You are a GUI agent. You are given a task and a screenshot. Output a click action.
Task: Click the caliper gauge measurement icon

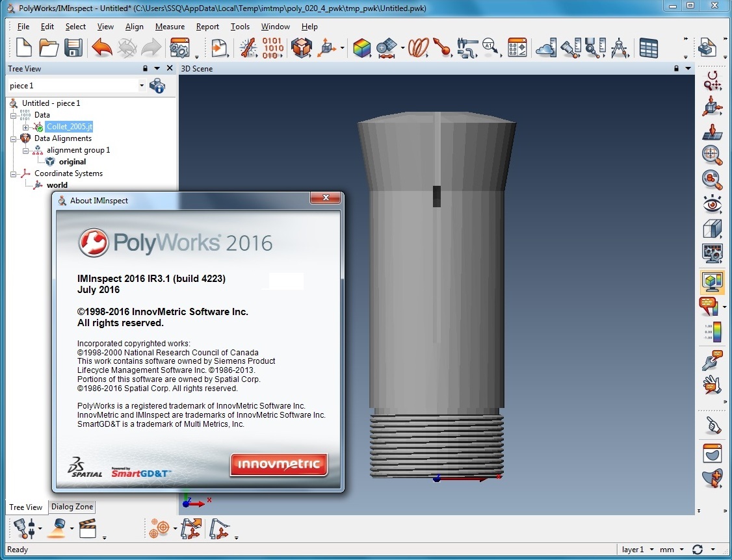[x=467, y=47]
